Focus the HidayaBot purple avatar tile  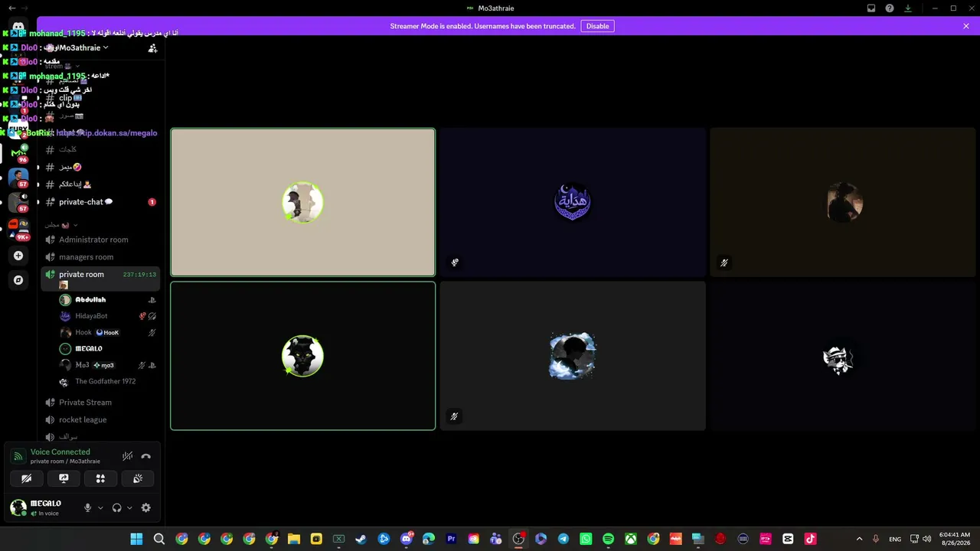pos(573,202)
